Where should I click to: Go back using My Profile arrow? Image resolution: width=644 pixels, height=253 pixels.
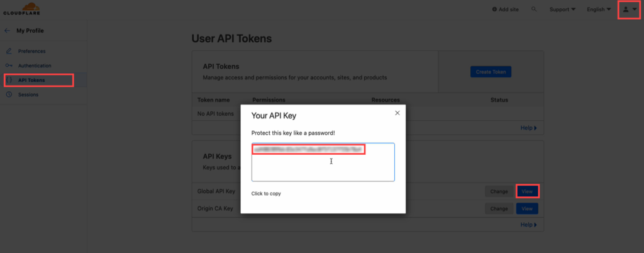[7, 30]
